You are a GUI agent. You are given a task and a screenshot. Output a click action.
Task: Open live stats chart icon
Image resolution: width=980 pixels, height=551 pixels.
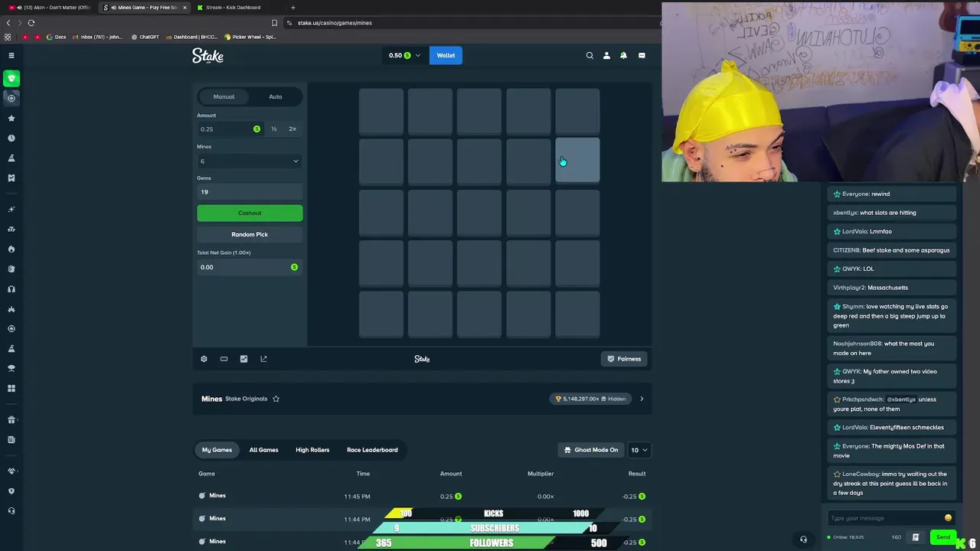click(x=243, y=359)
